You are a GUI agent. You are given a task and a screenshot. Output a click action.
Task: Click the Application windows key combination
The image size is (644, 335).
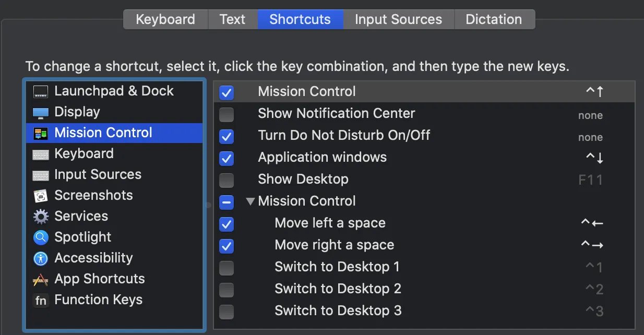click(x=594, y=158)
